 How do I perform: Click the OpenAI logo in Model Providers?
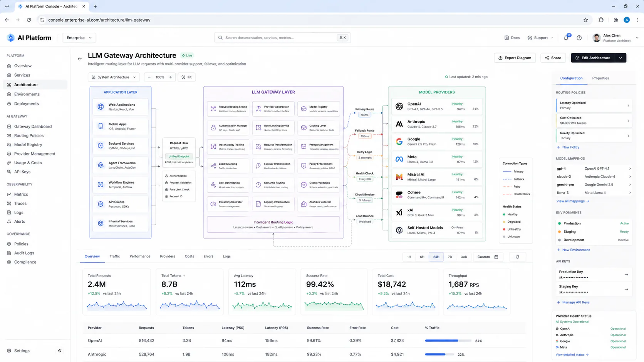coord(399,106)
